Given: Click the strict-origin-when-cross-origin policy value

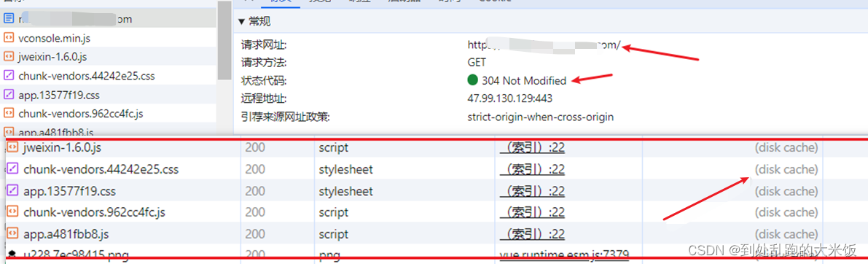Looking at the screenshot, I should tap(540, 117).
